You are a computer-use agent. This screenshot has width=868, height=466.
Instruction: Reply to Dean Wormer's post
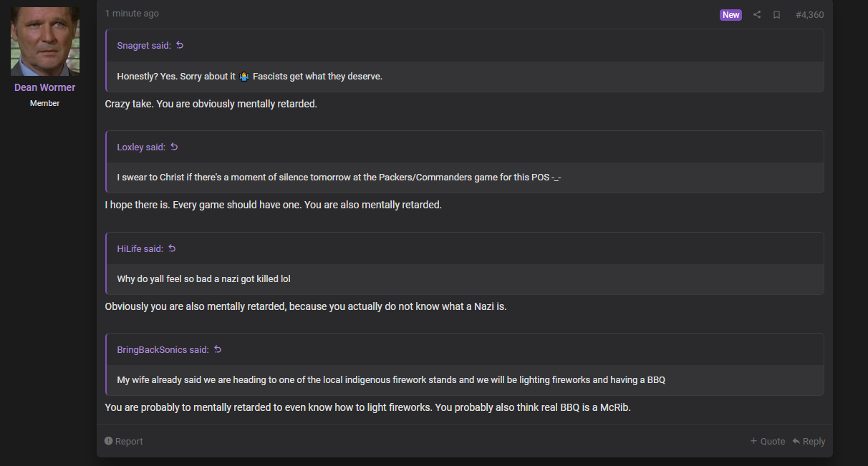pyautogui.click(x=809, y=441)
